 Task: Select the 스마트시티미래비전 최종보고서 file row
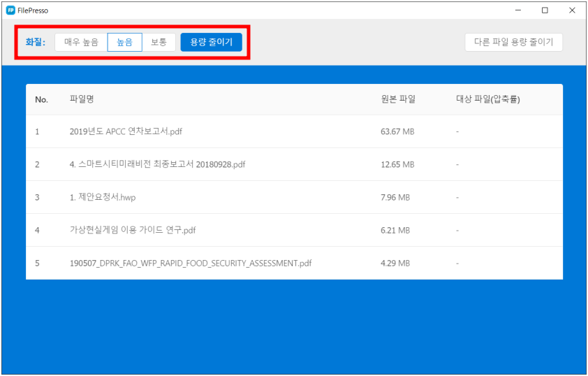157,164
